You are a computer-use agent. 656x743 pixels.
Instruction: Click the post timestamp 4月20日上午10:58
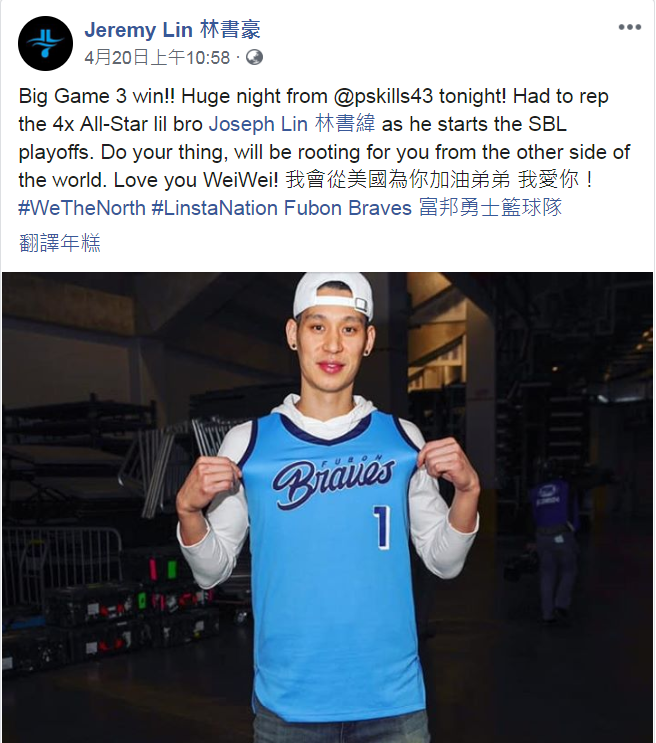(157, 58)
